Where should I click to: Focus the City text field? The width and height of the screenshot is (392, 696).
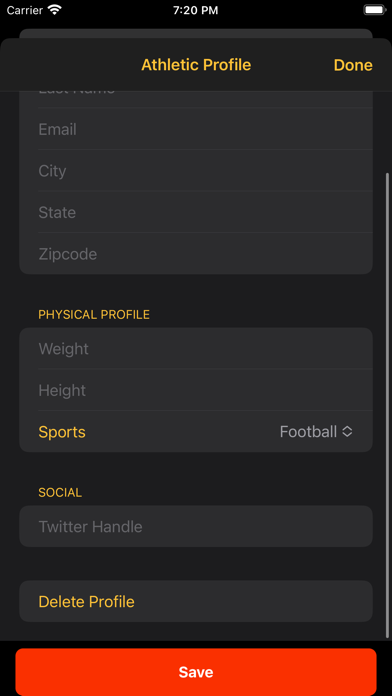(x=205, y=170)
